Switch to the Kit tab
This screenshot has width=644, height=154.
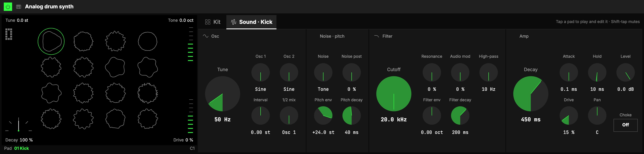[x=213, y=22]
